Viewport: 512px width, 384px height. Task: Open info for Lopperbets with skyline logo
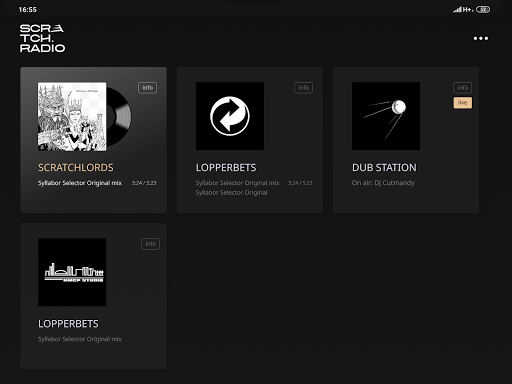(150, 244)
